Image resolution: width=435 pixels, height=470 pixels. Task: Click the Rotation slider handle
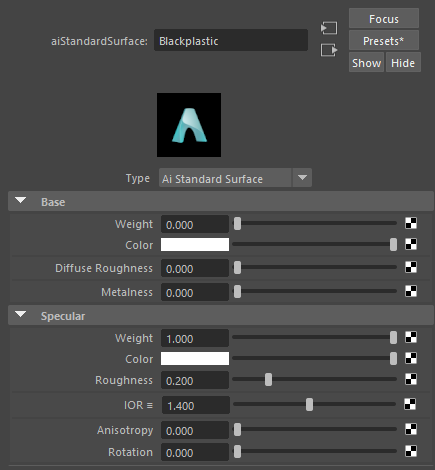[237, 451]
